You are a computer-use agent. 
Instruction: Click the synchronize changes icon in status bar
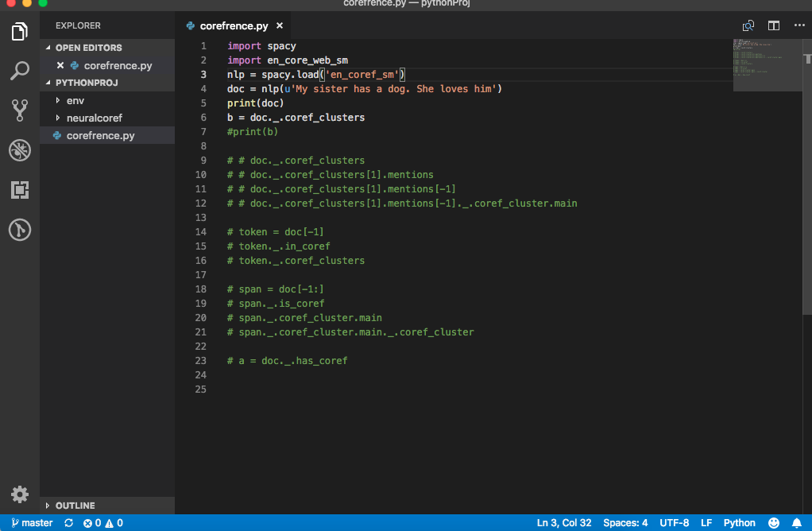click(68, 523)
